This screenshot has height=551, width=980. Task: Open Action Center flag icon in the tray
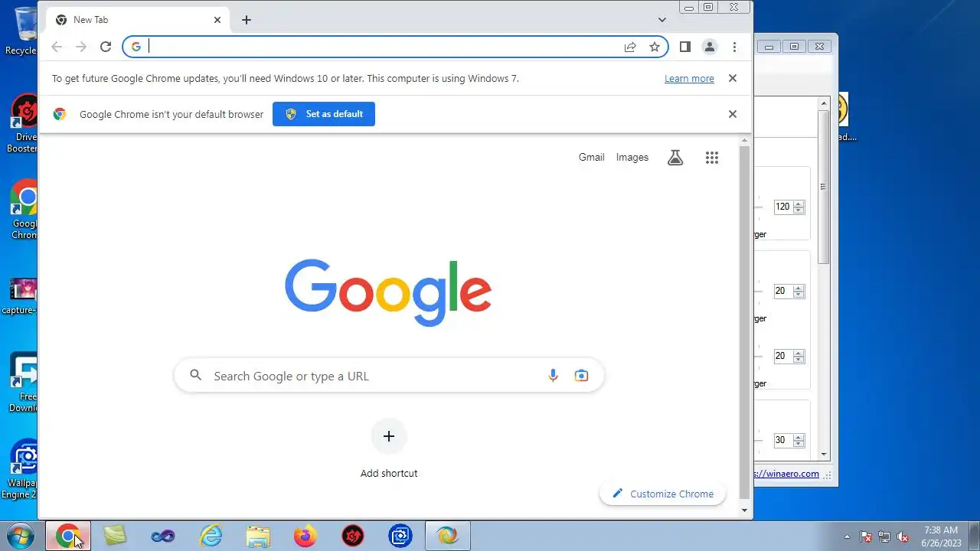pos(866,536)
